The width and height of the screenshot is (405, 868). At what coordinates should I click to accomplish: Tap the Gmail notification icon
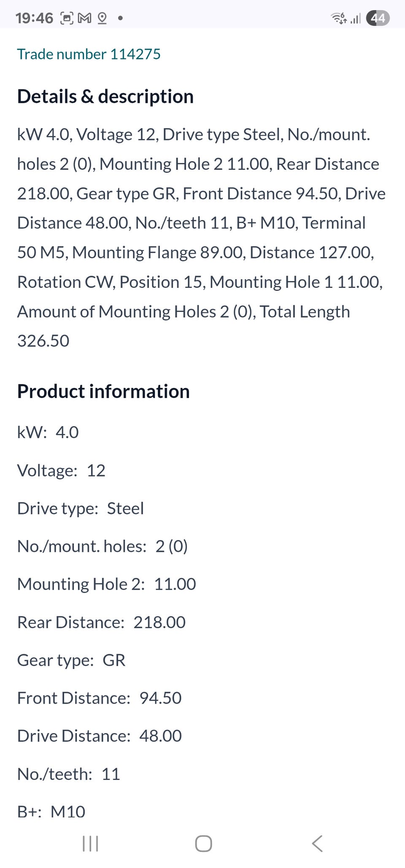pos(84,18)
